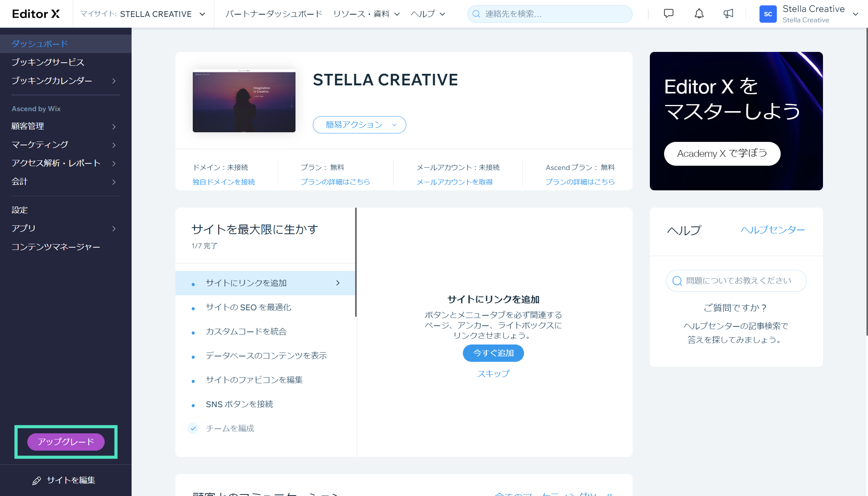
Task: Open 設定 in sidebar
Action: click(x=66, y=210)
